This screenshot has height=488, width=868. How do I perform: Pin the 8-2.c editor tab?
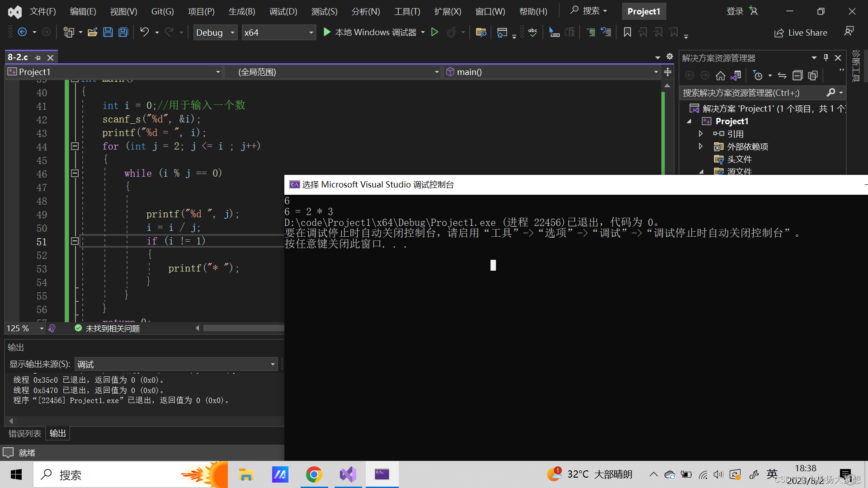tap(38, 58)
